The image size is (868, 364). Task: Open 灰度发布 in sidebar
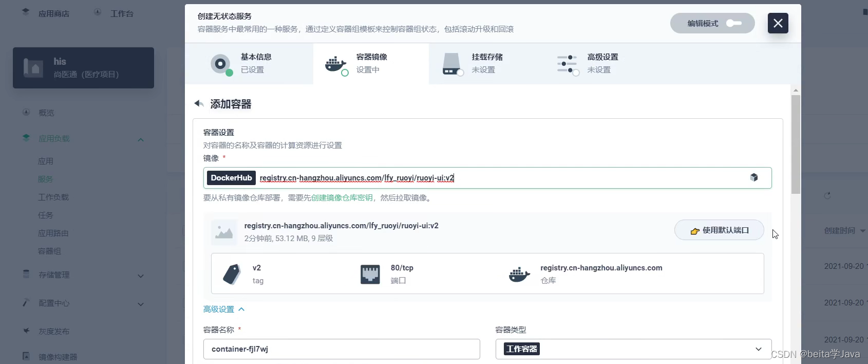(54, 332)
